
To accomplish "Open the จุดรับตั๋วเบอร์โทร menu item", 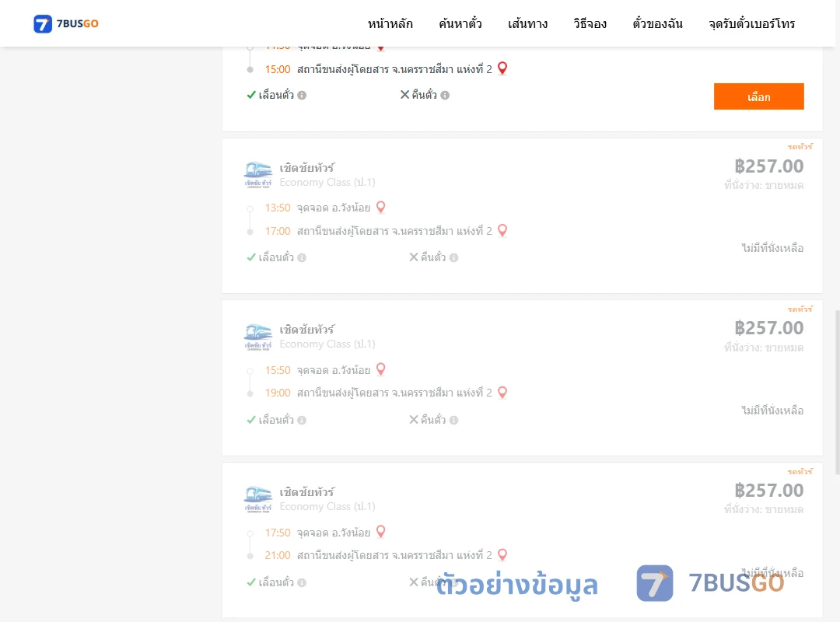I will (x=751, y=23).
